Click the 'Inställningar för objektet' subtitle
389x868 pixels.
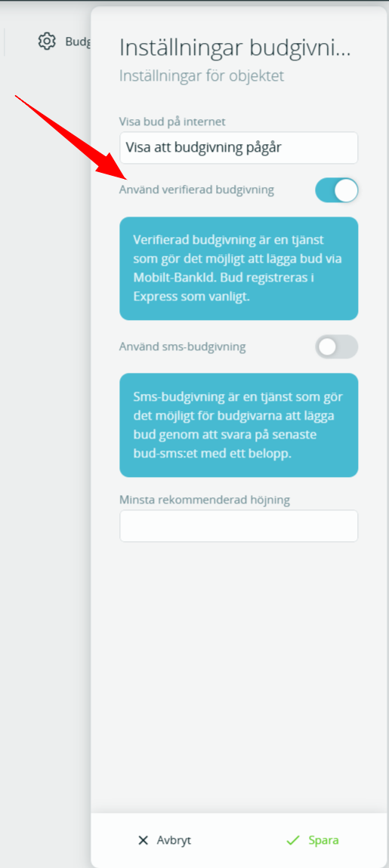coord(202,75)
